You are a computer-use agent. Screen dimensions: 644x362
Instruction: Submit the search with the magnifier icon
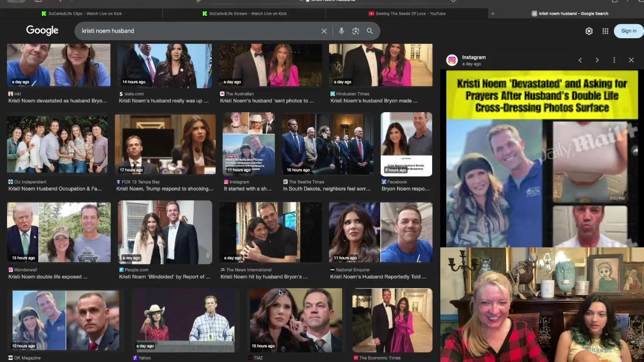pos(370,31)
